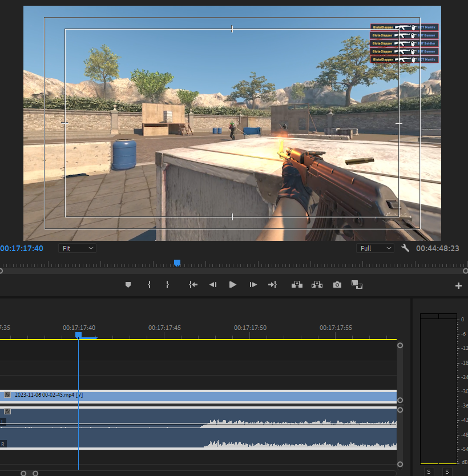Solo the left audio meter channel
Image resolution: width=468 pixels, height=476 pixels.
point(429,472)
